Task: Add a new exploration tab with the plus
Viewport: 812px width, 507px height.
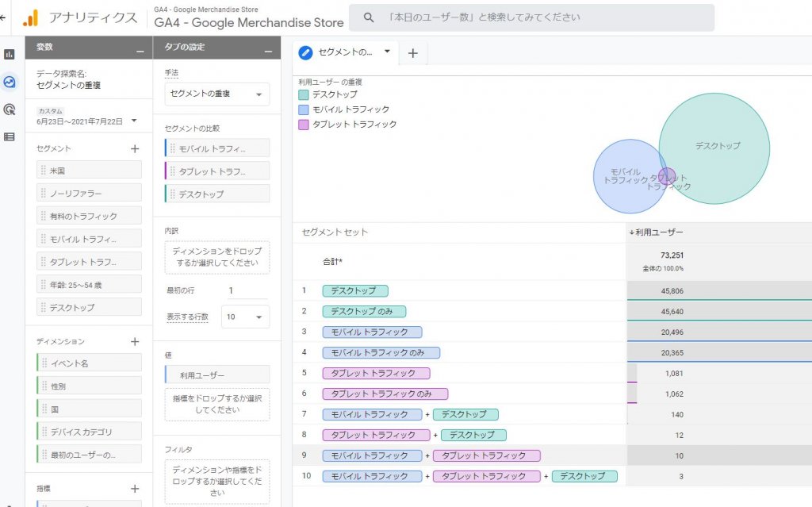Action: click(x=412, y=53)
